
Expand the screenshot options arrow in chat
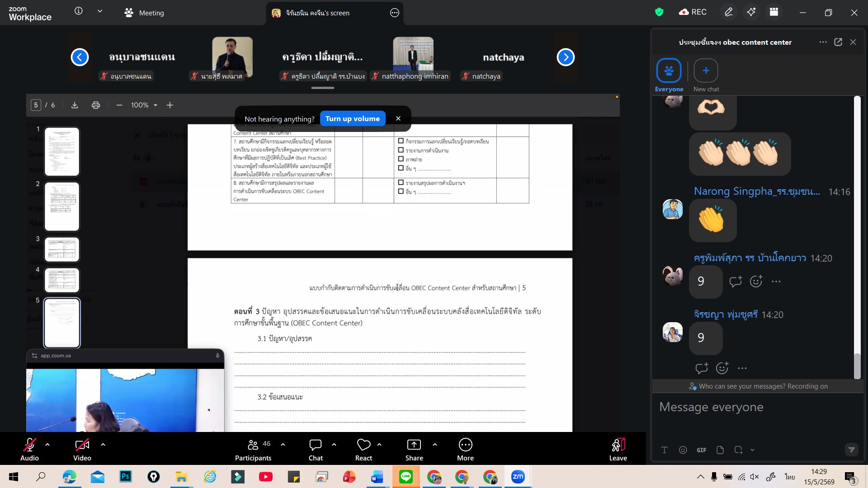753,450
